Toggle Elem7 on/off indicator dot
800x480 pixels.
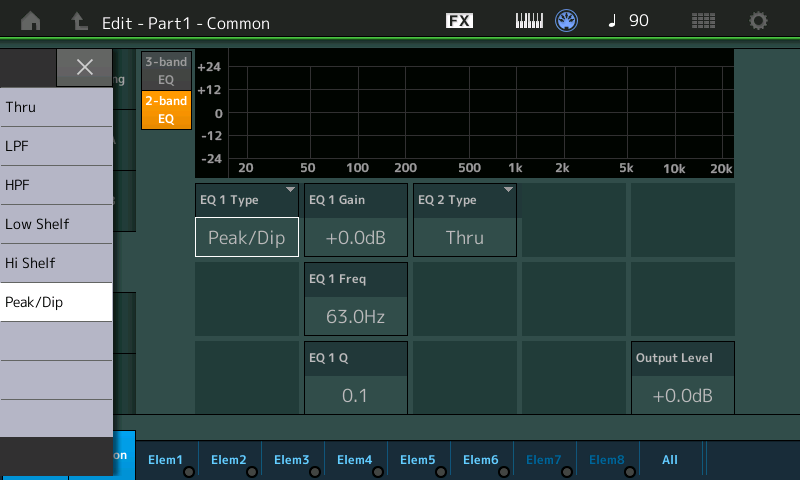click(567, 472)
